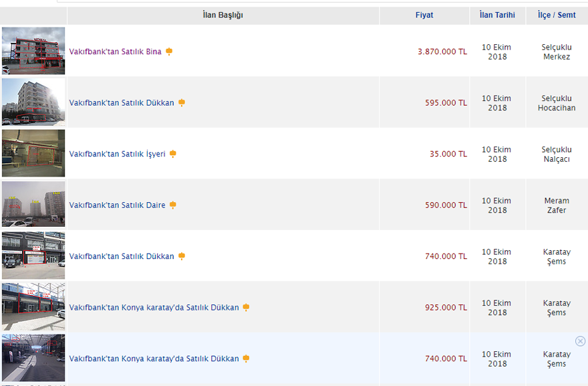The width and height of the screenshot is (588, 386).
Task: Open thumbnail of 925.000 TL Karatay listing
Action: click(x=33, y=306)
